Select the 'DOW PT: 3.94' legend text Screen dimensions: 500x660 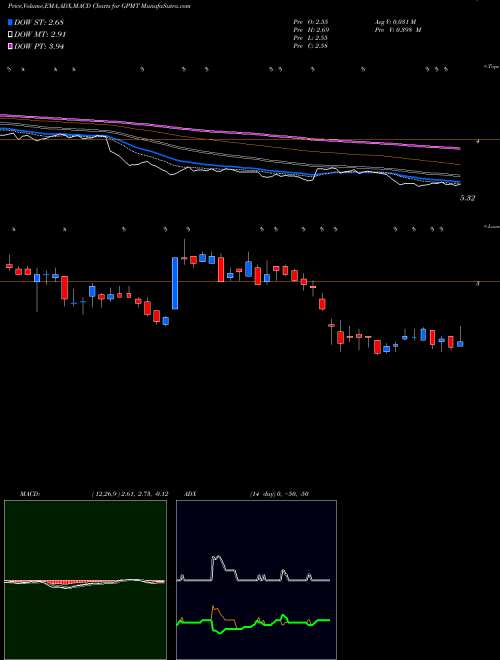(39, 46)
